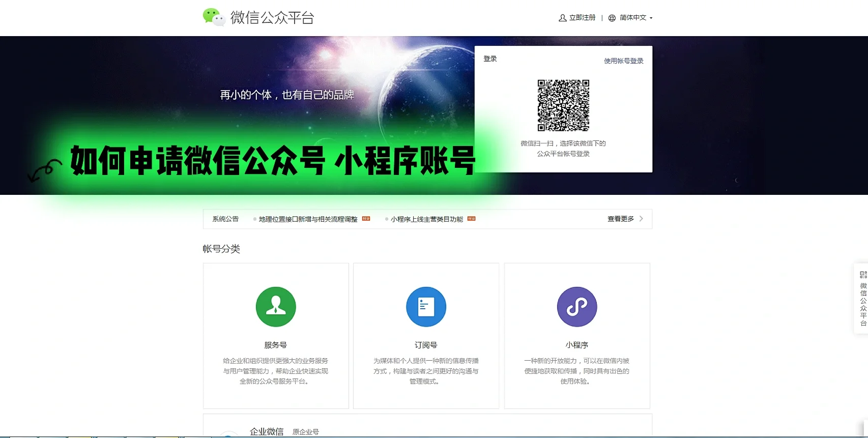868x438 pixels.
Task: Click the blue 订阅号 subscription icon
Action: tap(426, 307)
